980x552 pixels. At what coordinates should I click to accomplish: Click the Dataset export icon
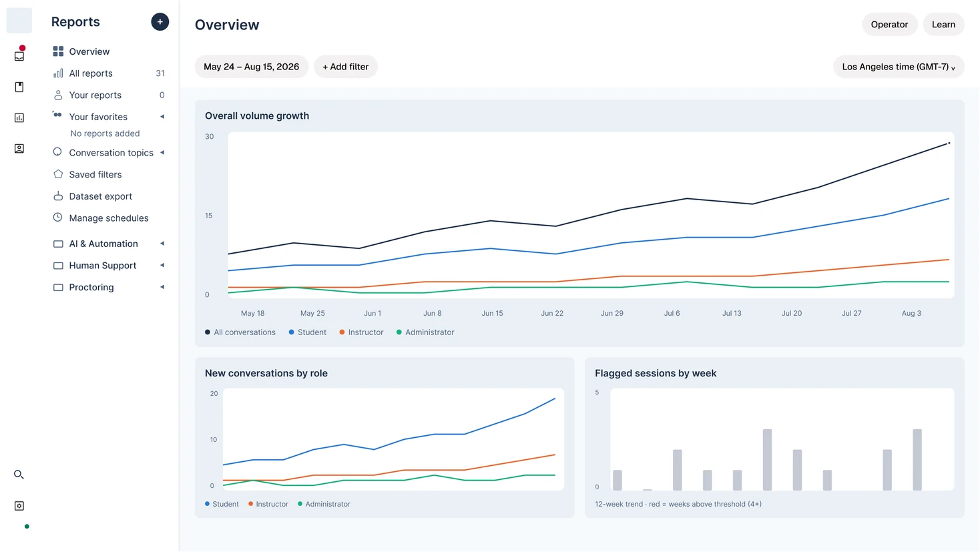coord(58,196)
